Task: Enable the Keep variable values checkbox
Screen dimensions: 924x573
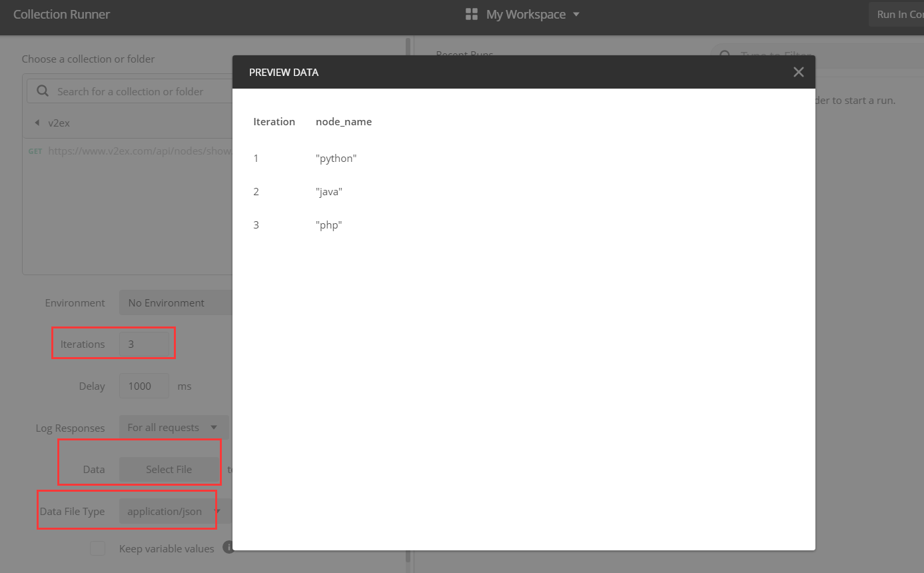Action: coord(97,548)
